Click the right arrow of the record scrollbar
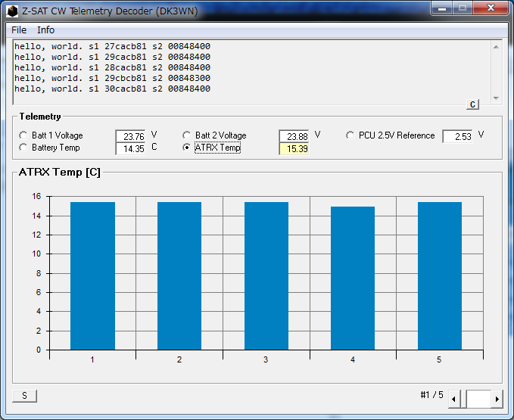This screenshot has height=420, width=514. tap(497, 399)
